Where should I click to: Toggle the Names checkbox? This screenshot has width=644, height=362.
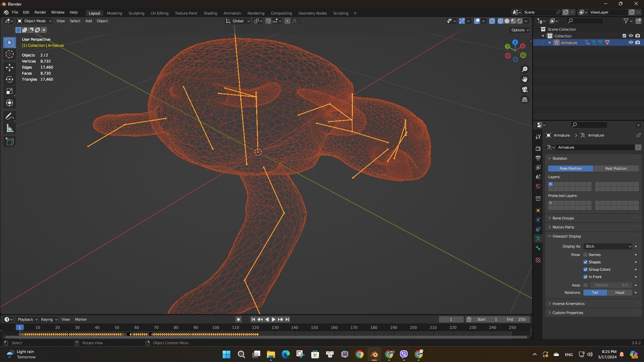point(585,255)
